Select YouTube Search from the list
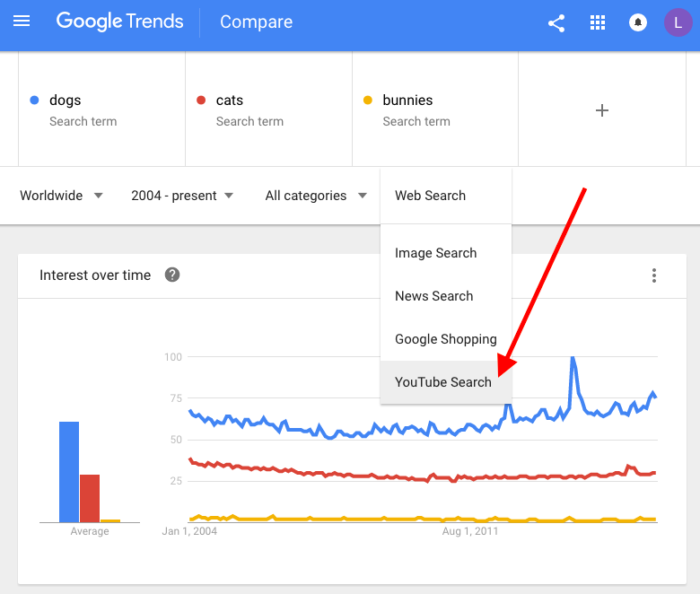700x594 pixels. 443,382
